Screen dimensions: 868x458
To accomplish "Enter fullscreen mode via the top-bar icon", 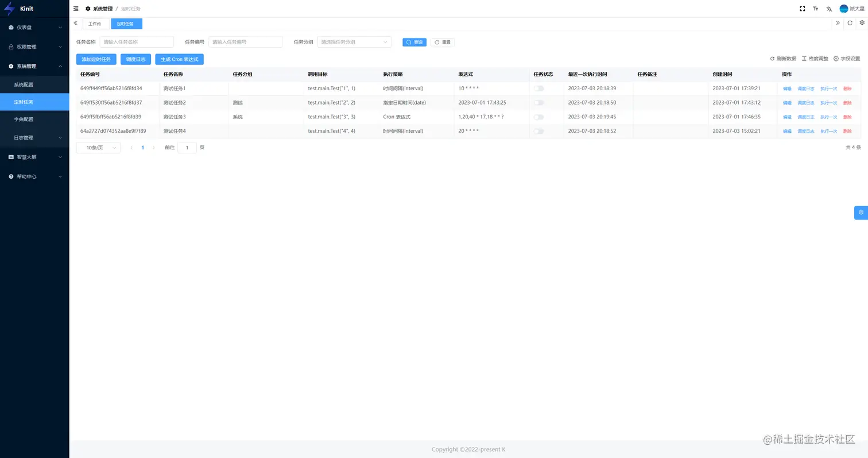I will [803, 9].
